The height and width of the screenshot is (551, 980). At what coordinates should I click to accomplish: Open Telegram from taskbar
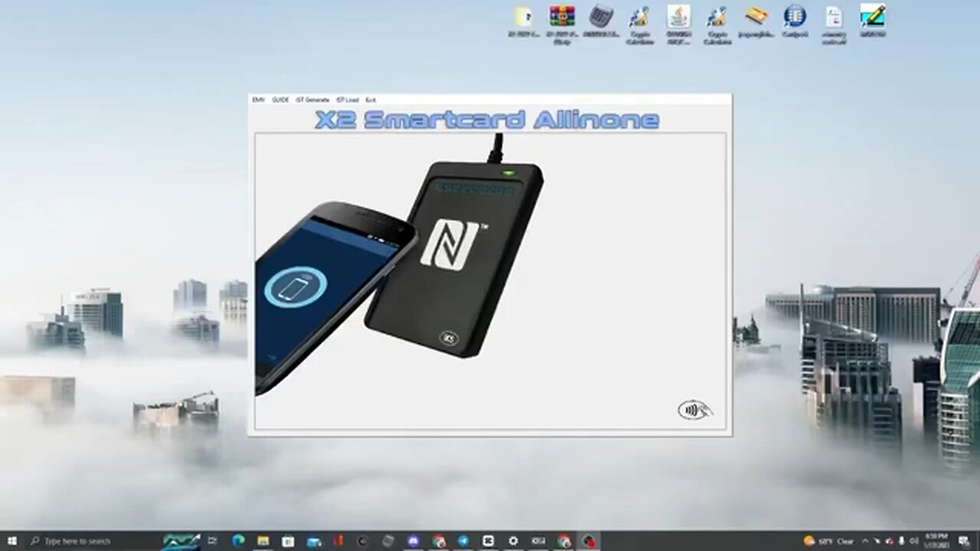pos(463,541)
